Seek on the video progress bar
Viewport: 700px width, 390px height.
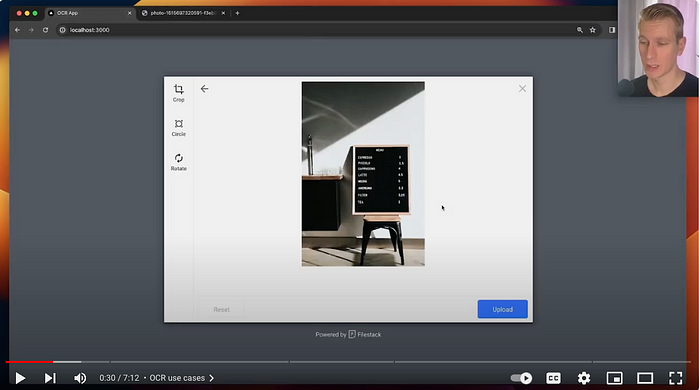(348, 362)
